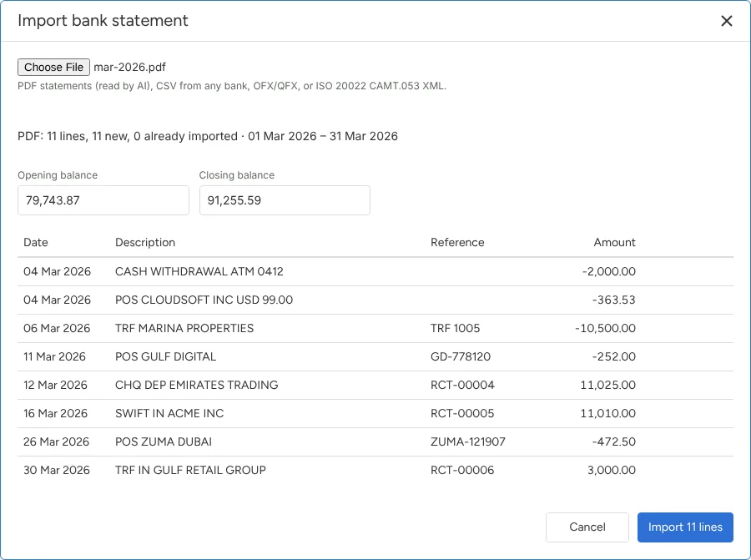Click the RCT-00006 reference

click(x=462, y=470)
